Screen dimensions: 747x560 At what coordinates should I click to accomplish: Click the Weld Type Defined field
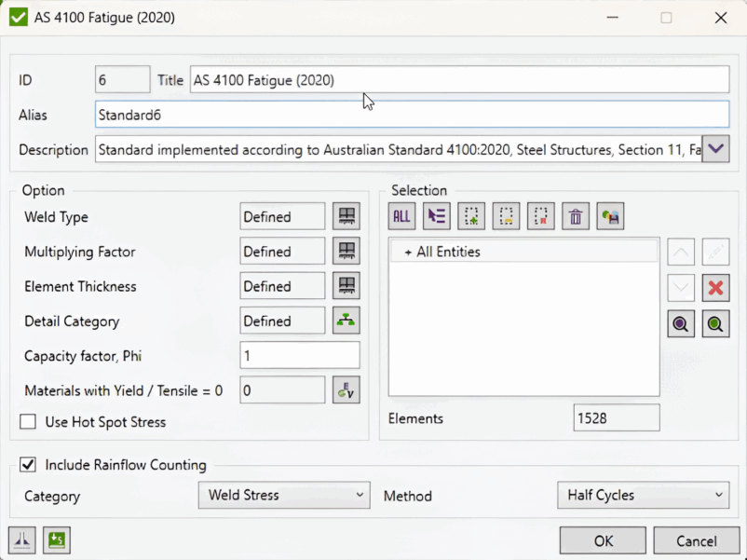(282, 216)
